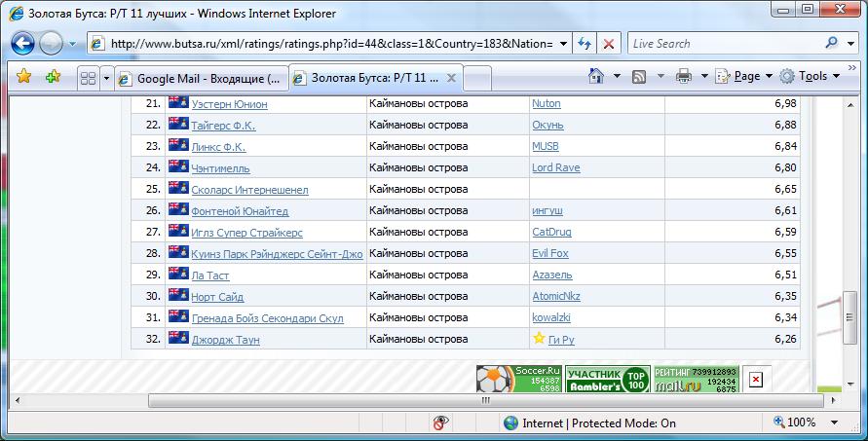This screenshot has width=868, height=441.
Task: Open the Quick Tabs view
Action: [x=86, y=78]
